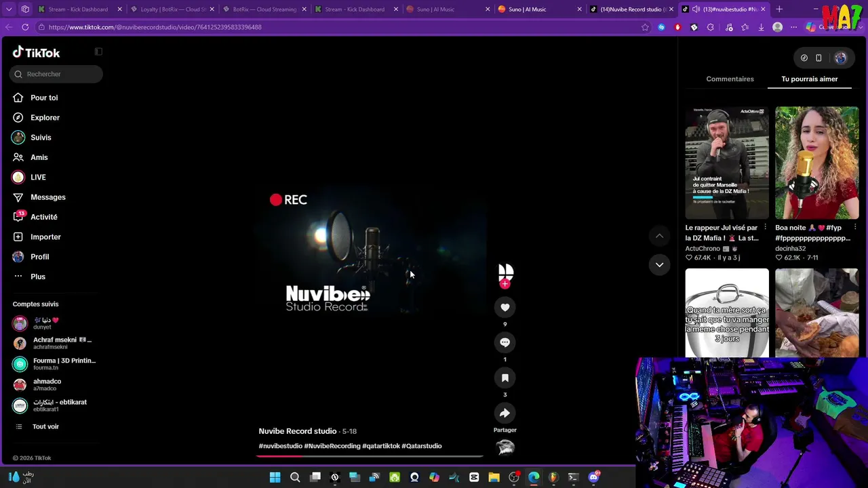This screenshot has width=868, height=488.
Task: Open the #NuvibeRecording hashtag
Action: click(332, 446)
